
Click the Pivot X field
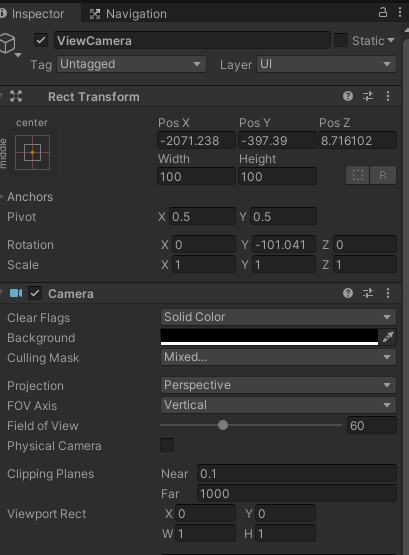(x=202, y=216)
